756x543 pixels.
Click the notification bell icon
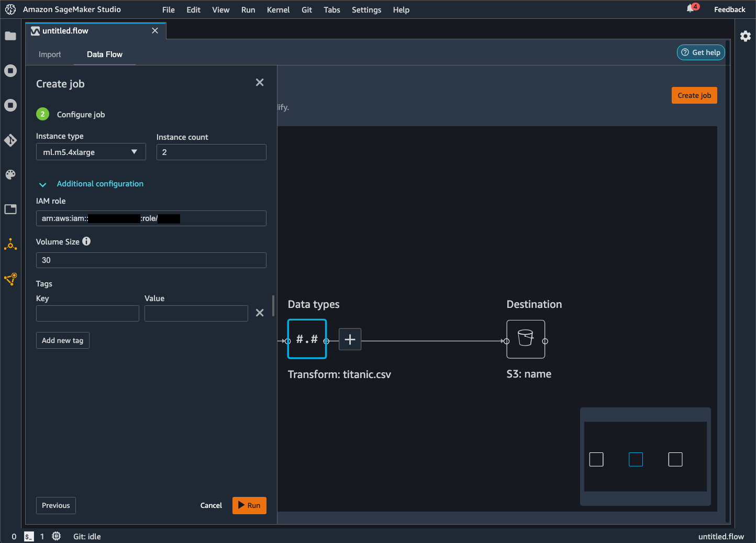(691, 9)
